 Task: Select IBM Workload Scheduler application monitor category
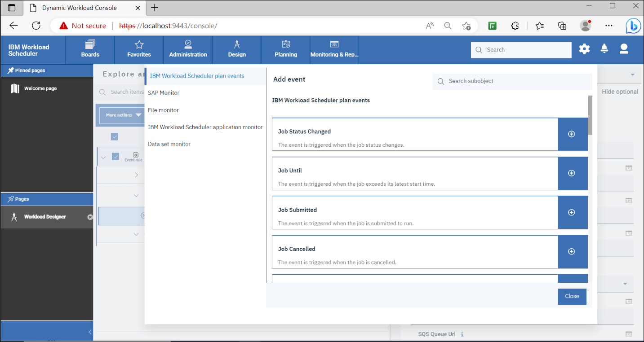(x=205, y=127)
